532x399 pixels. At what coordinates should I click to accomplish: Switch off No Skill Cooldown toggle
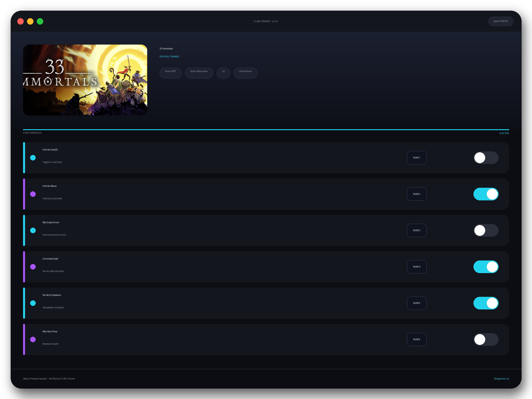(486, 303)
